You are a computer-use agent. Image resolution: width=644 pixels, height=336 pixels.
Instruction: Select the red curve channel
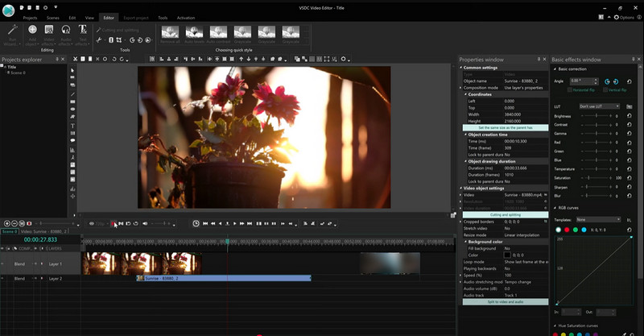pos(567,230)
